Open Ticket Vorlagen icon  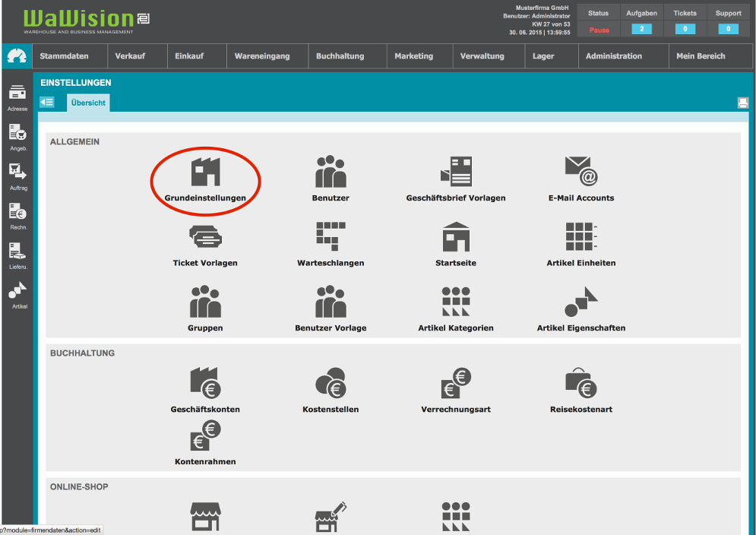click(204, 238)
